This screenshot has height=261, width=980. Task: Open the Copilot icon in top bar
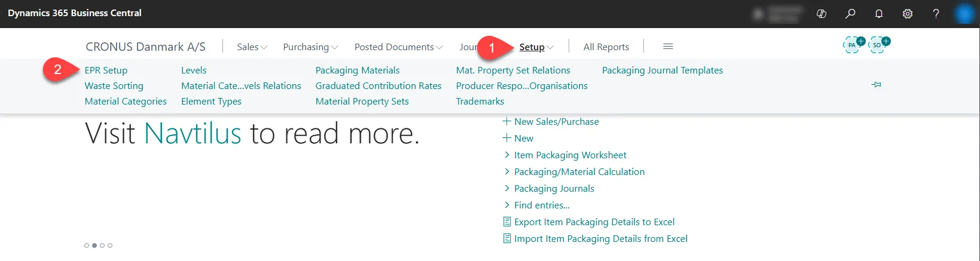pyautogui.click(x=822, y=13)
